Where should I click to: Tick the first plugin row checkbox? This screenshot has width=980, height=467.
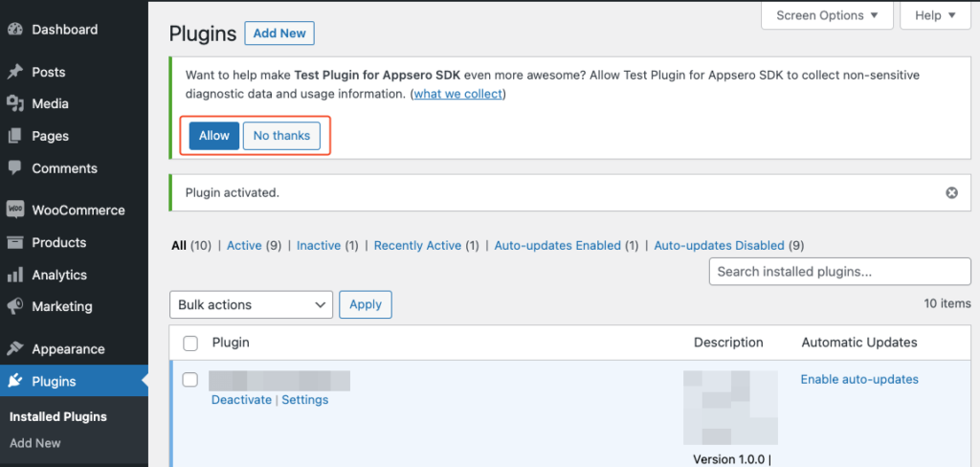pyautogui.click(x=190, y=380)
